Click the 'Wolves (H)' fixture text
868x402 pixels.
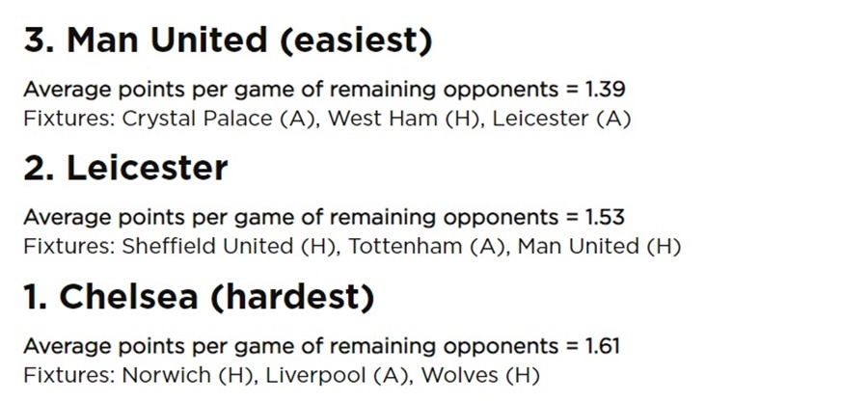coord(480,375)
